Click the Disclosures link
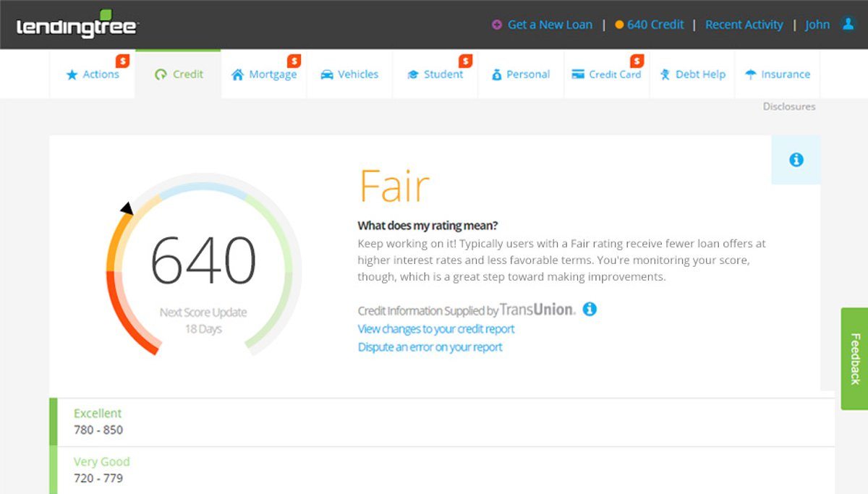868x494 pixels. [x=788, y=106]
